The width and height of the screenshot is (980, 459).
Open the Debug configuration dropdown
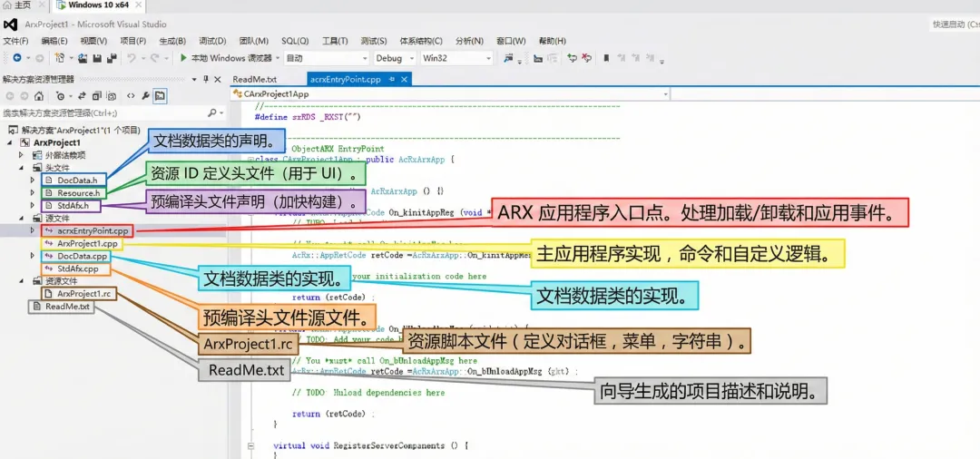[x=395, y=58]
